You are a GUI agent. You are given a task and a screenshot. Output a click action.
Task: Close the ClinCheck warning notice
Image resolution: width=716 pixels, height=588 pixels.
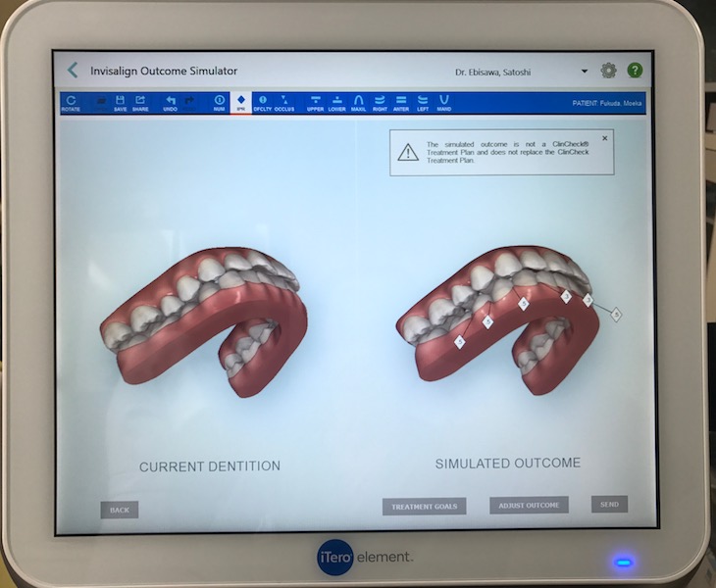(x=604, y=138)
